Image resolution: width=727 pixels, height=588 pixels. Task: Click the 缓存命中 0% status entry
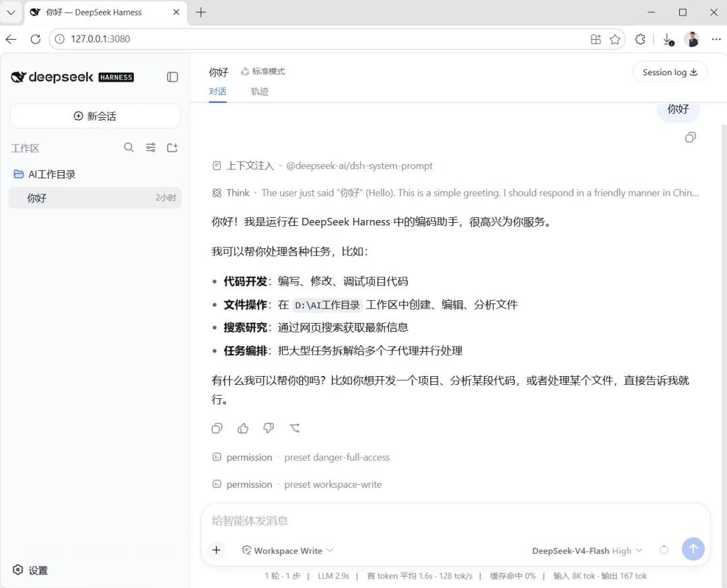coord(513,576)
